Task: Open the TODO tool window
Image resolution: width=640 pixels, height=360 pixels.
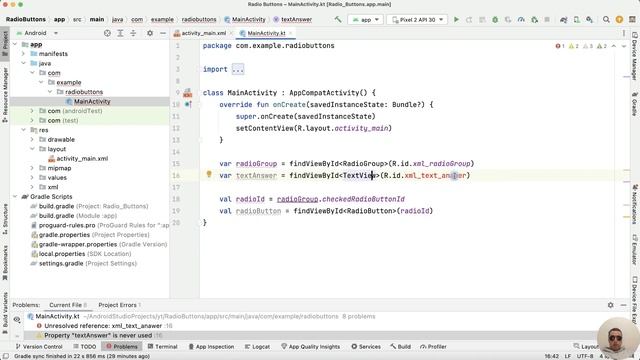Action: pos(84,347)
